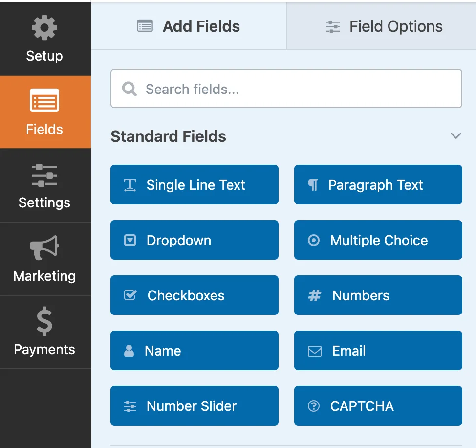Image resolution: width=476 pixels, height=448 pixels.
Task: Click the Email envelope icon
Action: [x=315, y=351]
